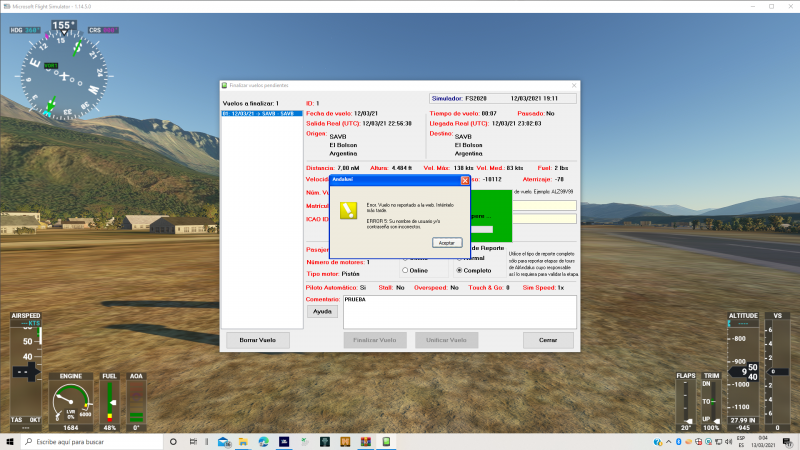Open Task View from the taskbar
The height and width of the screenshot is (450, 800).
193,442
